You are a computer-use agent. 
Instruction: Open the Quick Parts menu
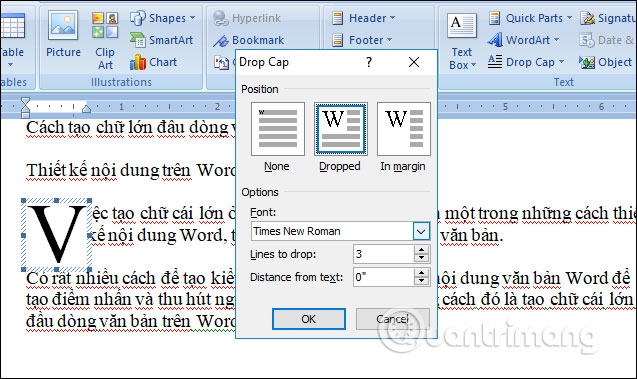(x=530, y=18)
